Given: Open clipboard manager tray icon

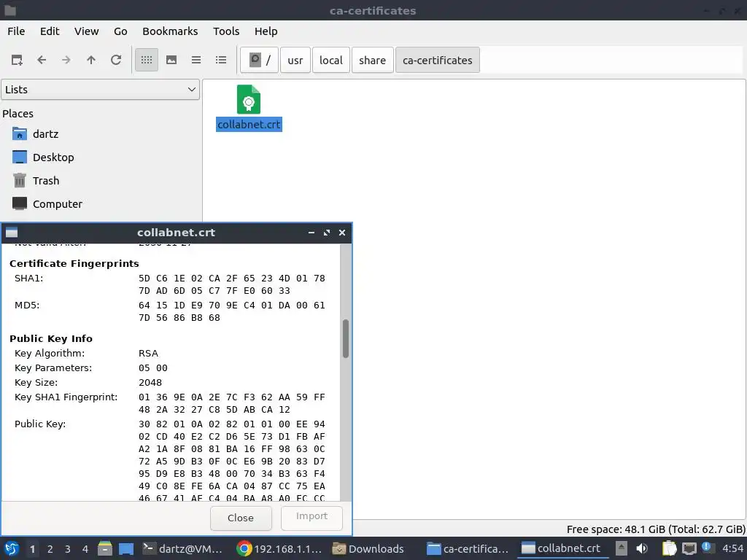Looking at the screenshot, I should click(x=670, y=548).
